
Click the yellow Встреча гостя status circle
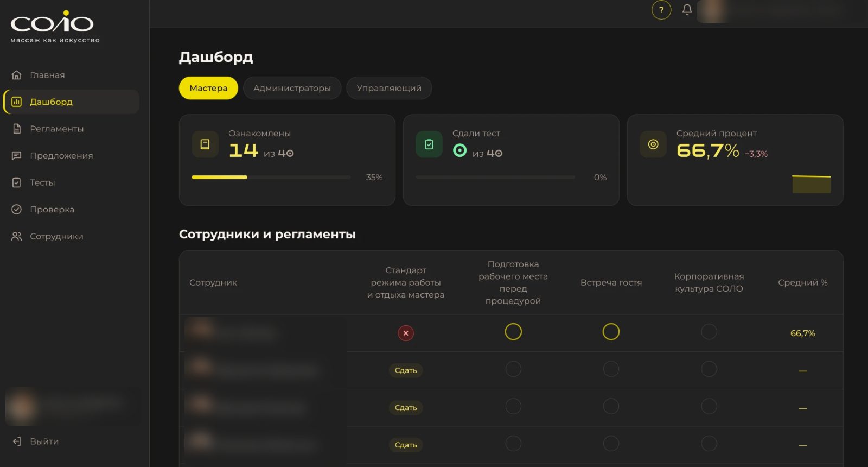click(611, 331)
